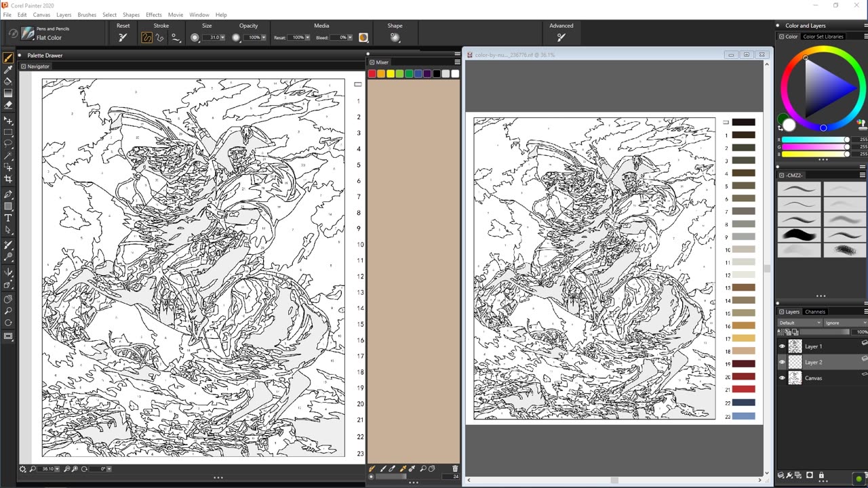Click the Mixer trash clear icon
The image size is (868, 488).
point(454,468)
